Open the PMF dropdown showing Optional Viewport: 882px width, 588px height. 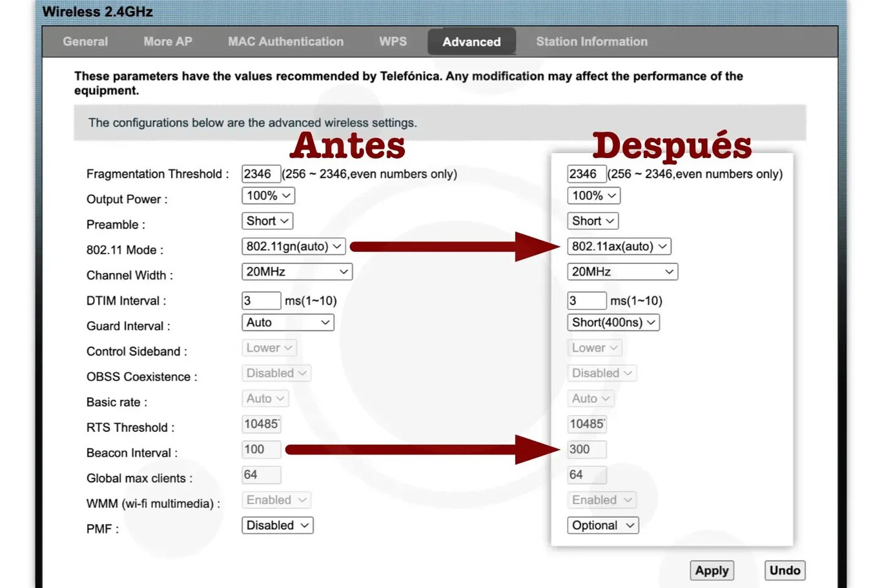pos(603,525)
